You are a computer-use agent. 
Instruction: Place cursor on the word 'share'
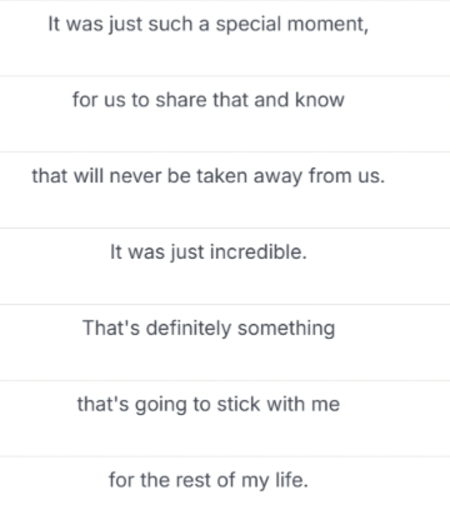tap(181, 100)
